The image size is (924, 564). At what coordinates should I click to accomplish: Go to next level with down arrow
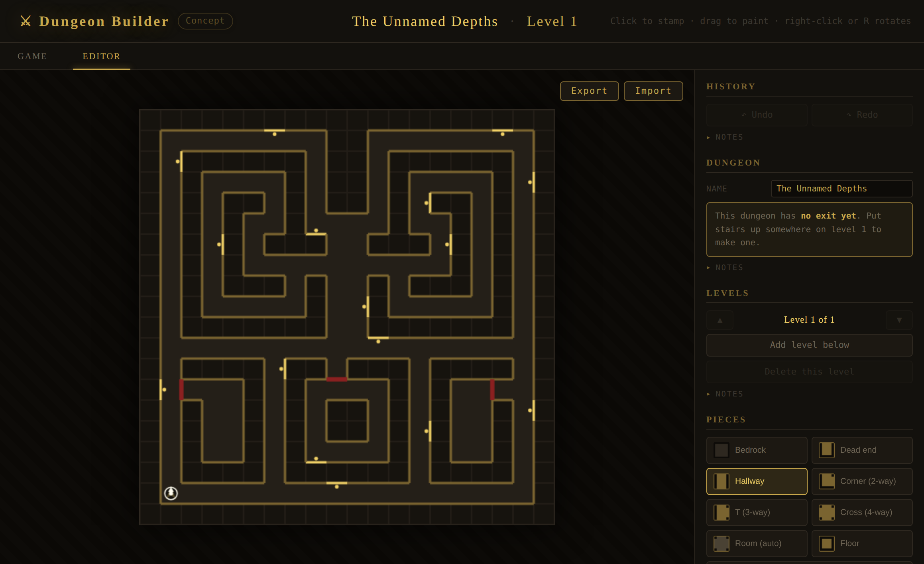[899, 320]
